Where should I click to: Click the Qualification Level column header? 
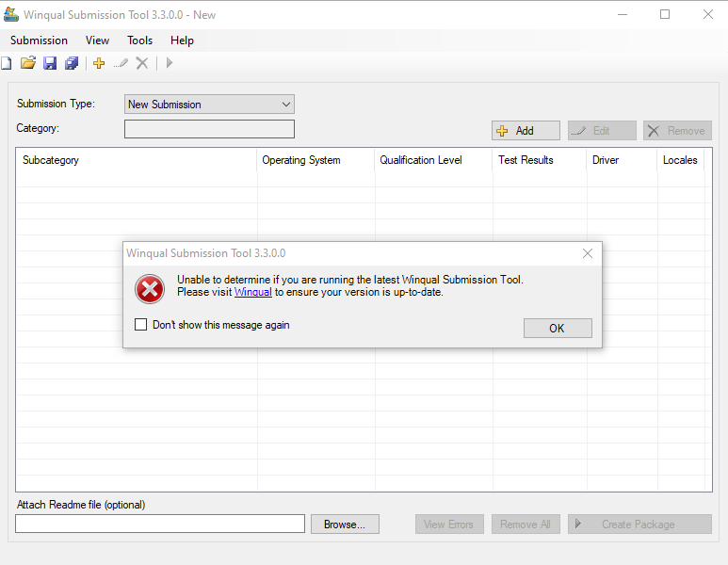433,160
